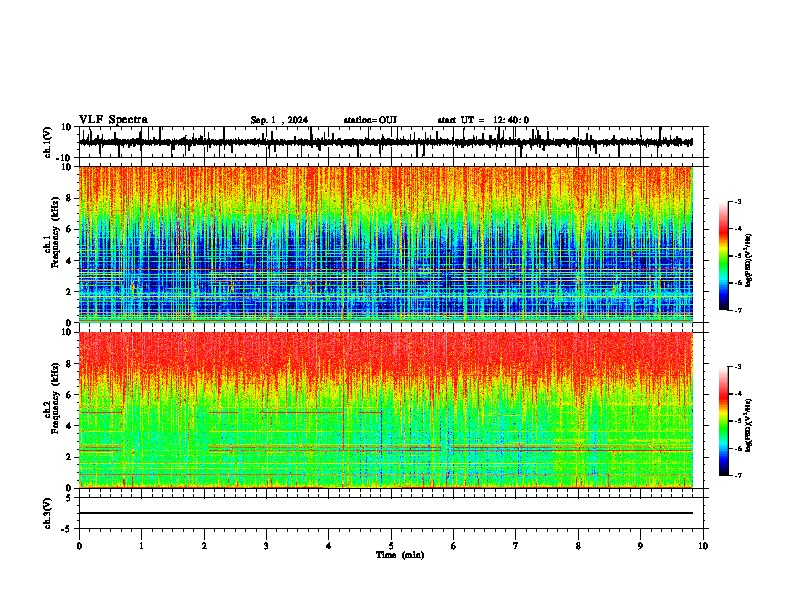This screenshot has height=612, width=792.
Task: Click the time axis tick label '8'
Action: click(578, 546)
